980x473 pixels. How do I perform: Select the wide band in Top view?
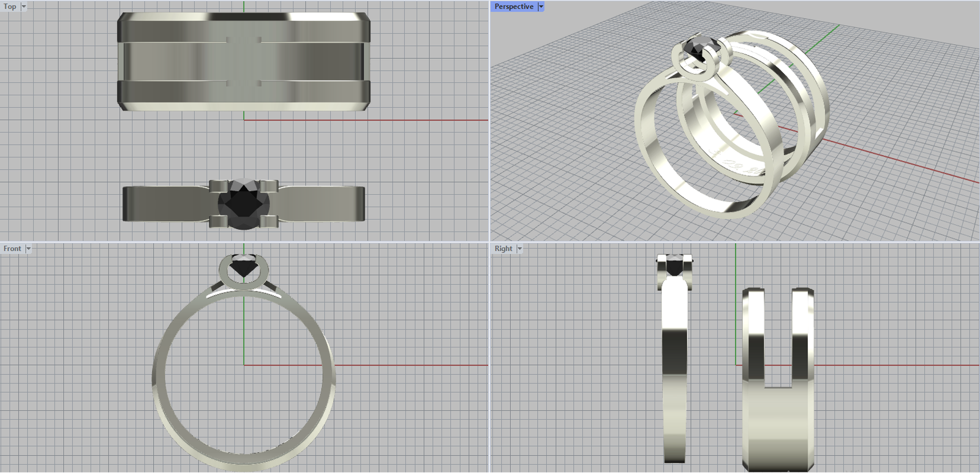[243, 61]
